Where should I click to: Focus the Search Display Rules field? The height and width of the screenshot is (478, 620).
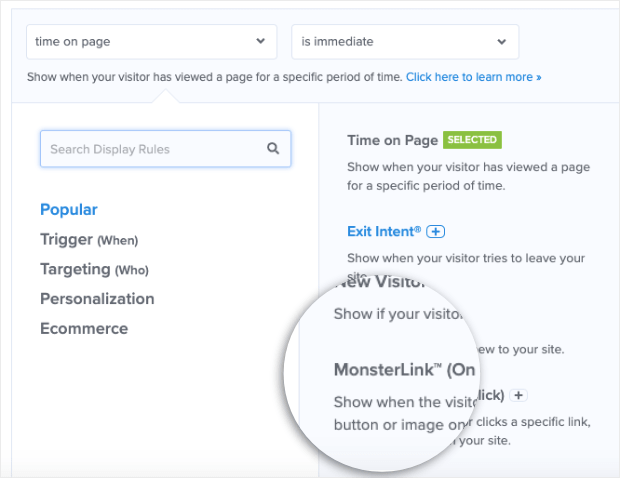[x=165, y=149]
